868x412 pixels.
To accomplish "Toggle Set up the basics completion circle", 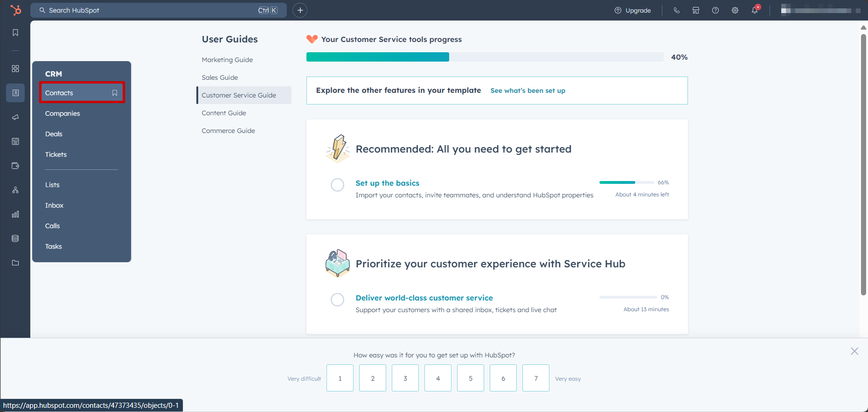I will (337, 185).
